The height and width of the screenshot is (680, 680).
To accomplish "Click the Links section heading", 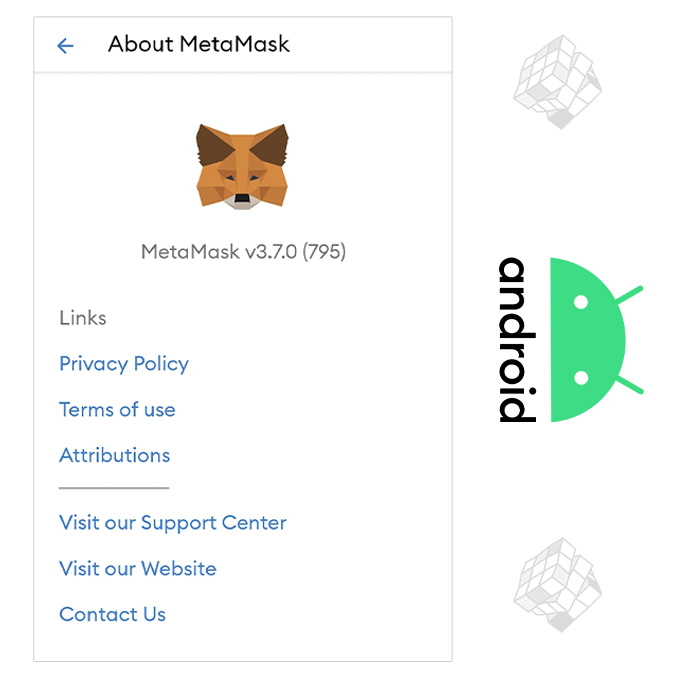I will click(83, 318).
